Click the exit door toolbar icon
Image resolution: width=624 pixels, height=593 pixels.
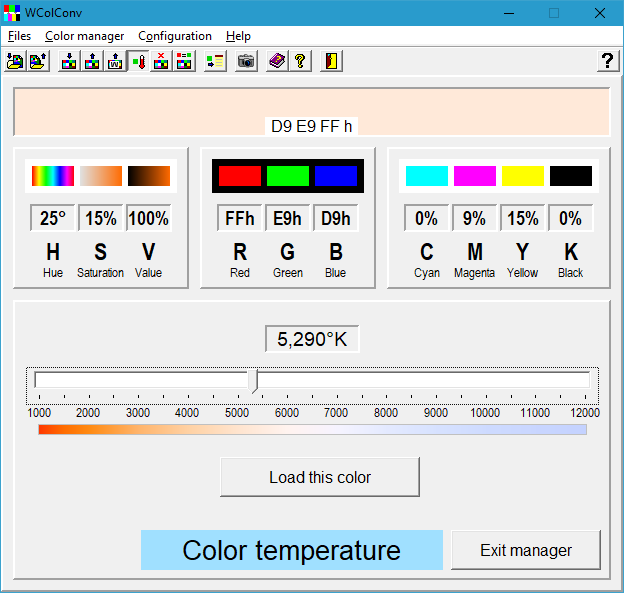331,61
